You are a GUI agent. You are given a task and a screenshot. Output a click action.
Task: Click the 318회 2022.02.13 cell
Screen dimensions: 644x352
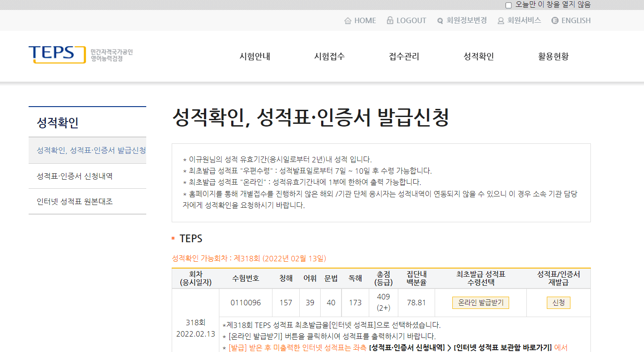pos(195,328)
